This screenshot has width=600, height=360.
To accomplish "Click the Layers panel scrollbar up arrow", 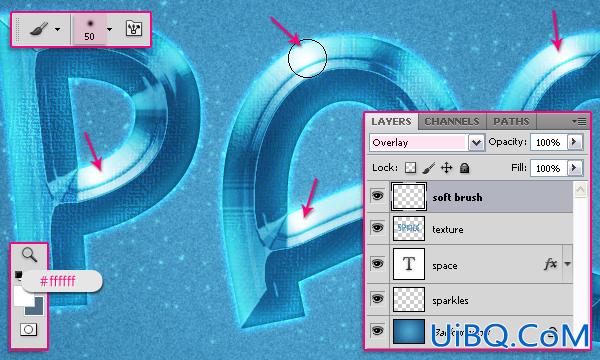I will click(x=580, y=189).
